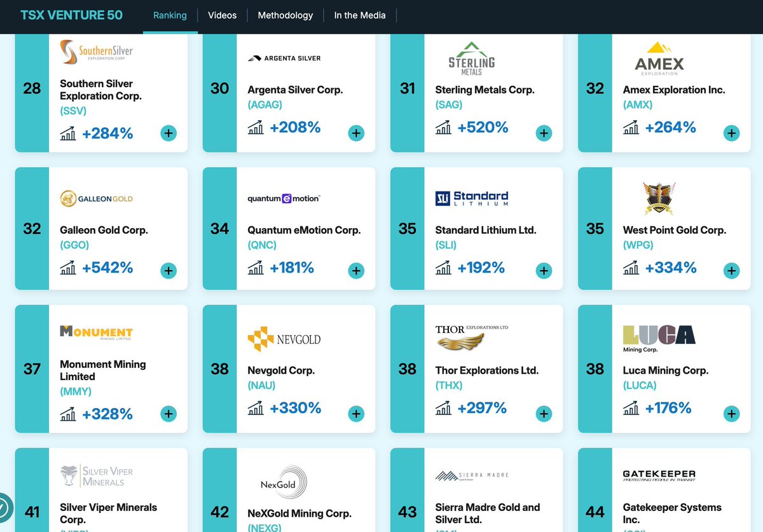
Task: Select the (GGO) ticker text
Action: 74,245
